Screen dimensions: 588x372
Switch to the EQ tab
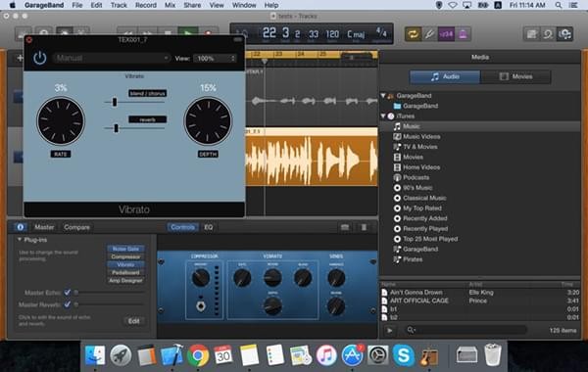(208, 227)
